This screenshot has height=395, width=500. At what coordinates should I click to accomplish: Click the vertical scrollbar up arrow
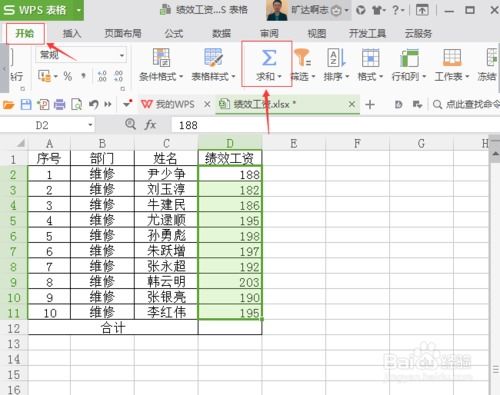(x=495, y=155)
